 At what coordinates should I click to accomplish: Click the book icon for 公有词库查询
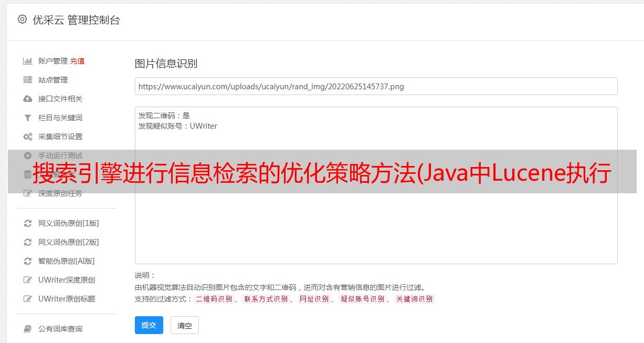28,329
